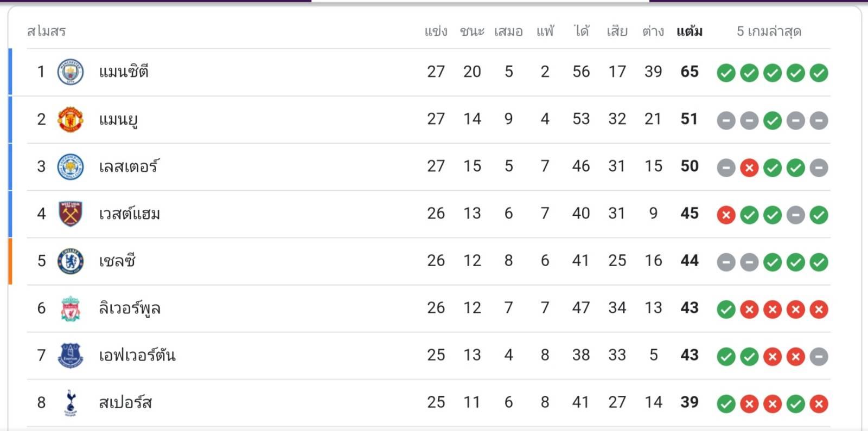Screen dimensions: 868x431
Task: Click the Chelsea club crest
Action: tap(71, 261)
